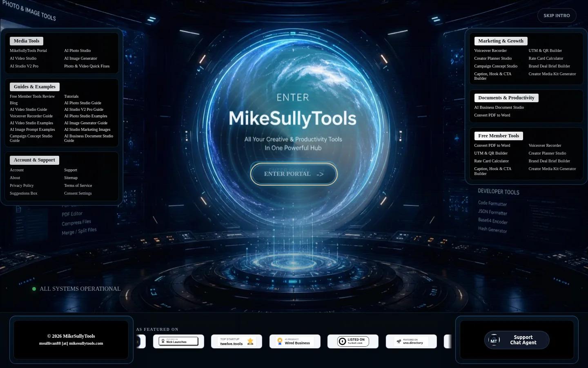View the AI Studio V2 Pro Guide
588x368 pixels.
pos(84,110)
